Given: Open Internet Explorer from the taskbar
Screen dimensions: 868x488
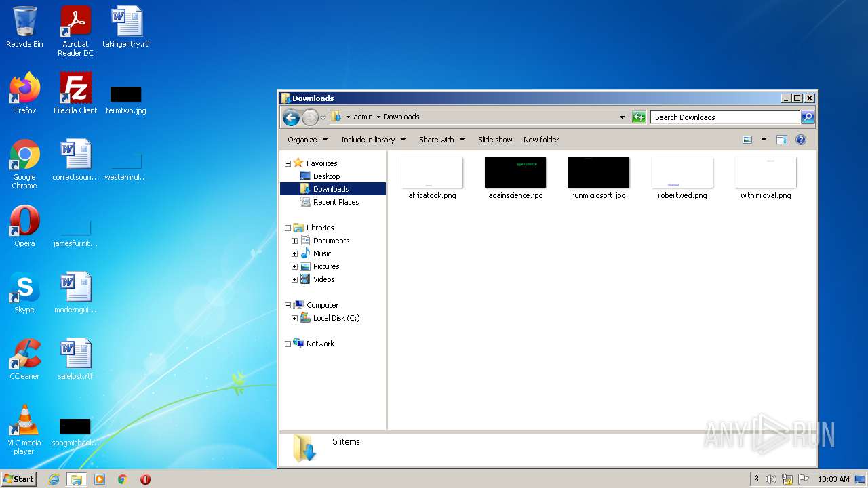Looking at the screenshot, I should (54, 479).
